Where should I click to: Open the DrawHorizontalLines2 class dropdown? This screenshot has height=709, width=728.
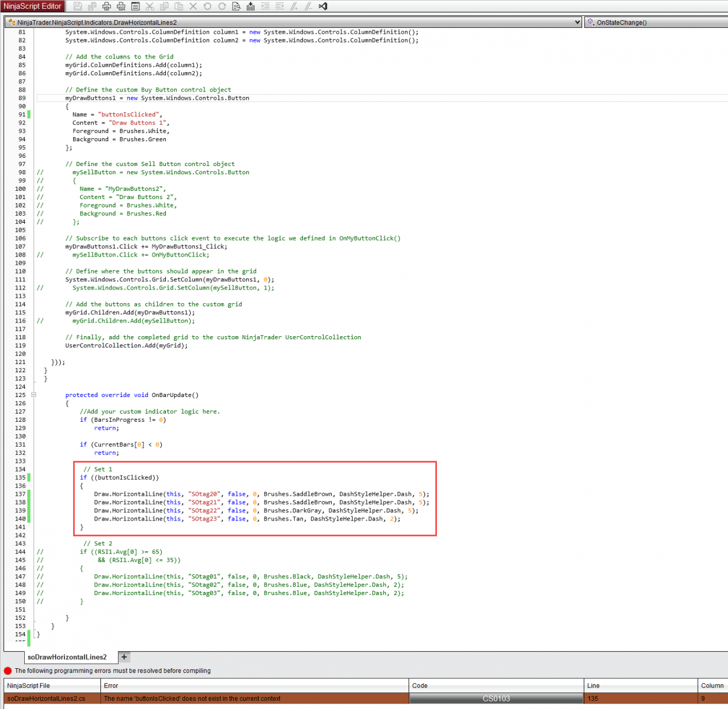click(x=294, y=22)
